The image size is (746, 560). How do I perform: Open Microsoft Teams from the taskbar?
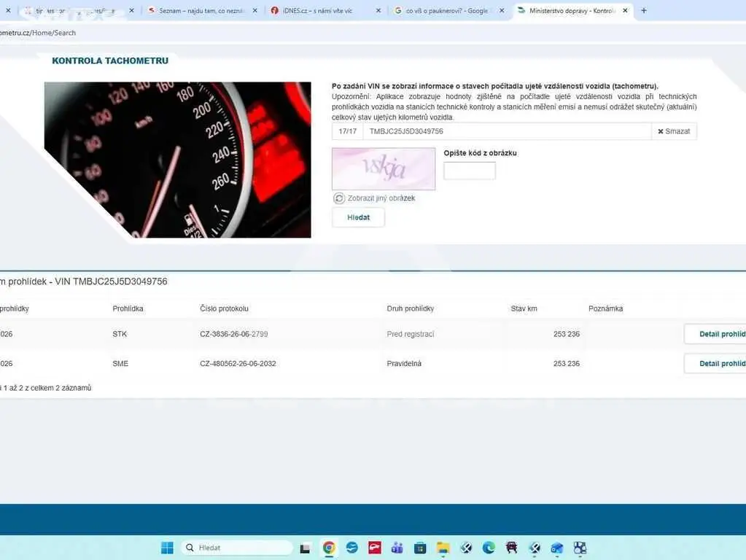(x=397, y=548)
